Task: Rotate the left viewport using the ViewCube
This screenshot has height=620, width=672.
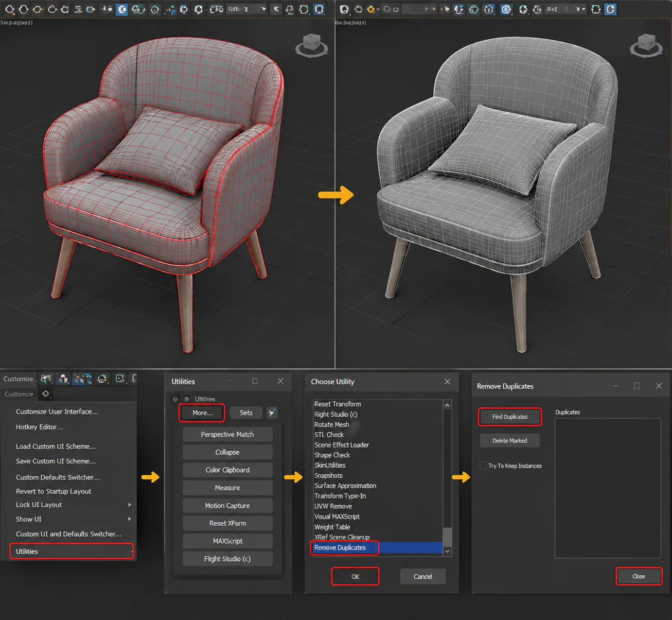Action: (x=312, y=45)
